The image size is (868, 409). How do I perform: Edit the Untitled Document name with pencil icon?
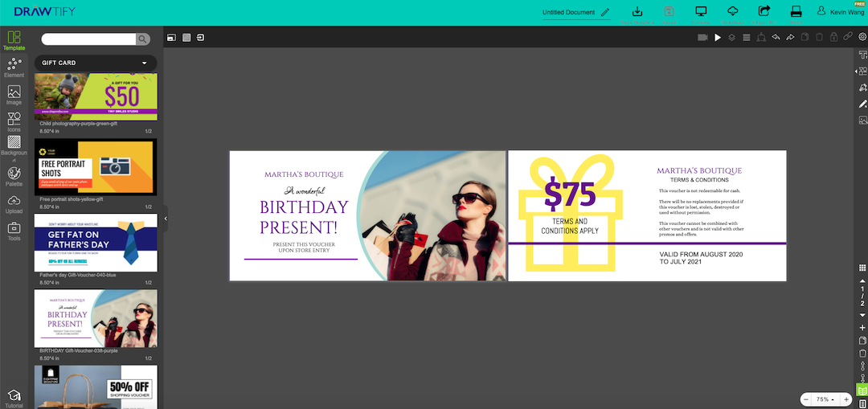(605, 12)
